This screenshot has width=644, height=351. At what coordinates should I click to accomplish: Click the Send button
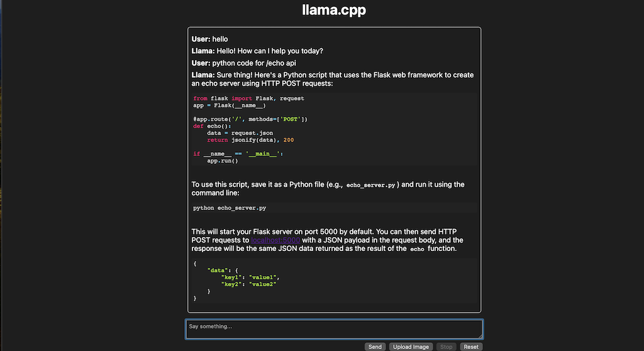[375, 347]
